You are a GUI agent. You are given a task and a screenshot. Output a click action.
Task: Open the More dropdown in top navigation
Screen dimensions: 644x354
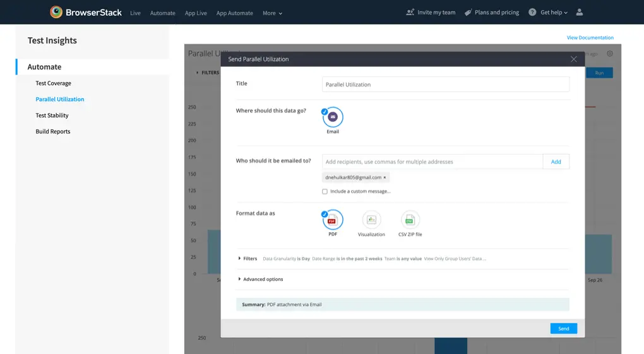[272, 13]
